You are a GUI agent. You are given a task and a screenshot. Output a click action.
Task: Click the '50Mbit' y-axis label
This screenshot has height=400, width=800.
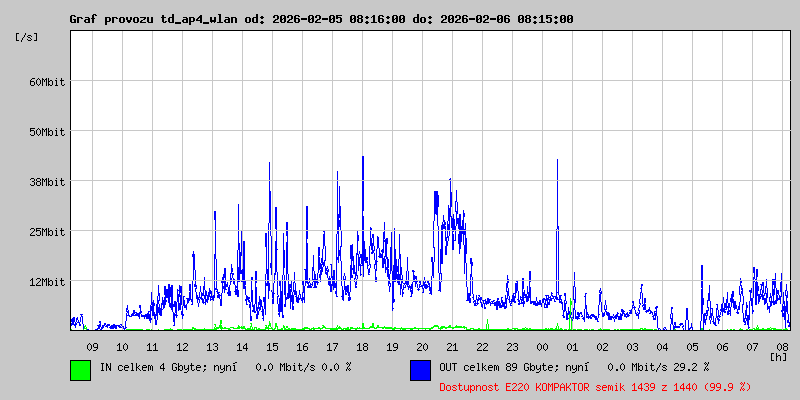tap(47, 132)
